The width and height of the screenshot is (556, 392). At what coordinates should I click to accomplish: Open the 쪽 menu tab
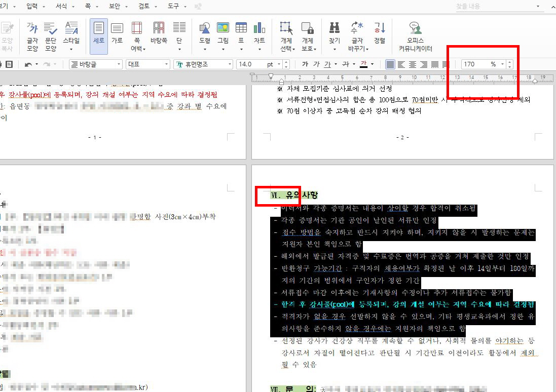(88, 6)
